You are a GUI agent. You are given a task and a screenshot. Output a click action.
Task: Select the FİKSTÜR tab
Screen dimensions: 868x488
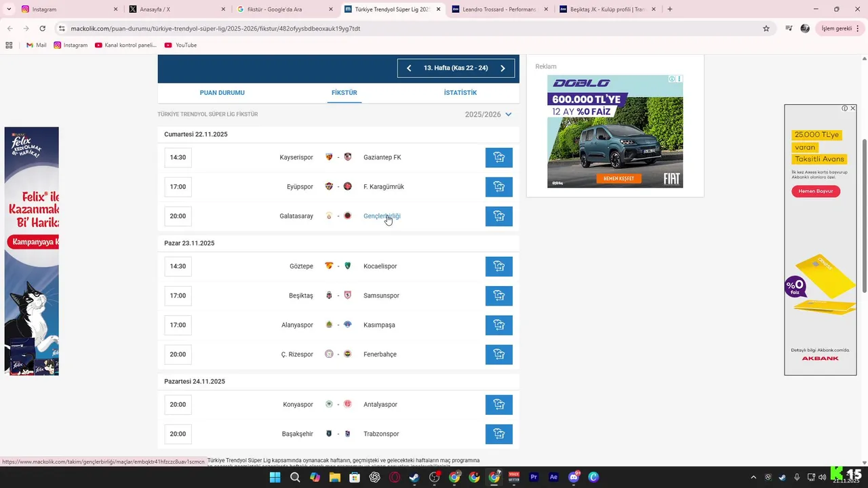pyautogui.click(x=344, y=93)
